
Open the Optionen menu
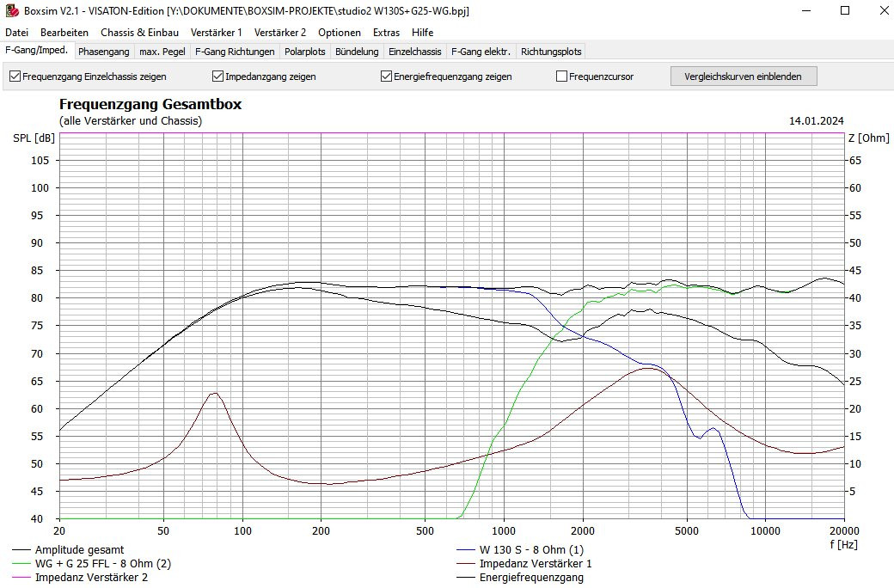[340, 33]
